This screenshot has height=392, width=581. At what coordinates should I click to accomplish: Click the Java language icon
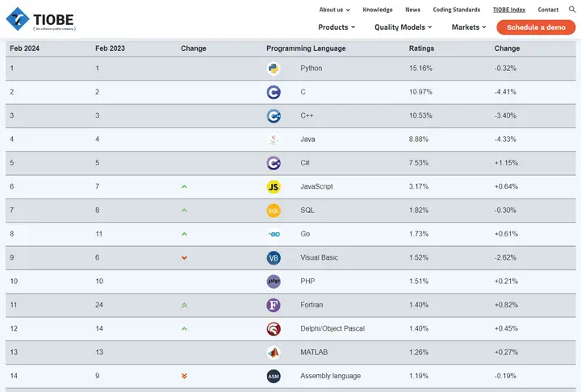pos(274,140)
